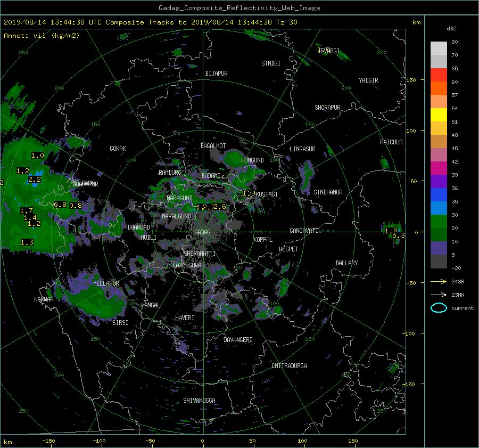Select the KUSTAGI city label
Image resolution: width=479 pixels, height=448 pixels.
pos(267,194)
